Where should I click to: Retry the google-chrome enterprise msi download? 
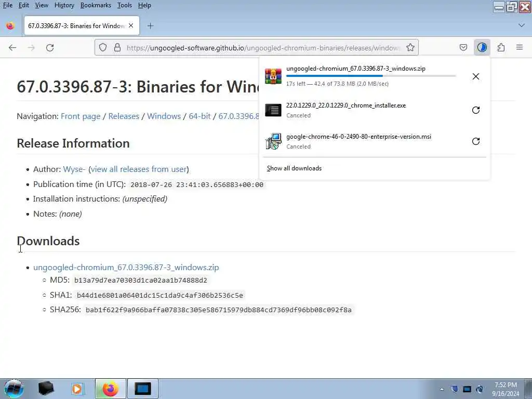coord(476,141)
